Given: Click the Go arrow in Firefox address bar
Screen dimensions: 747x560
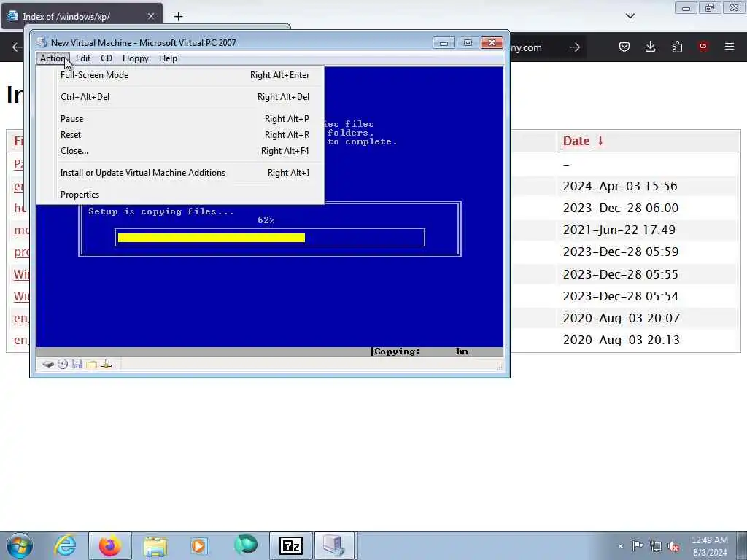Looking at the screenshot, I should point(575,47).
